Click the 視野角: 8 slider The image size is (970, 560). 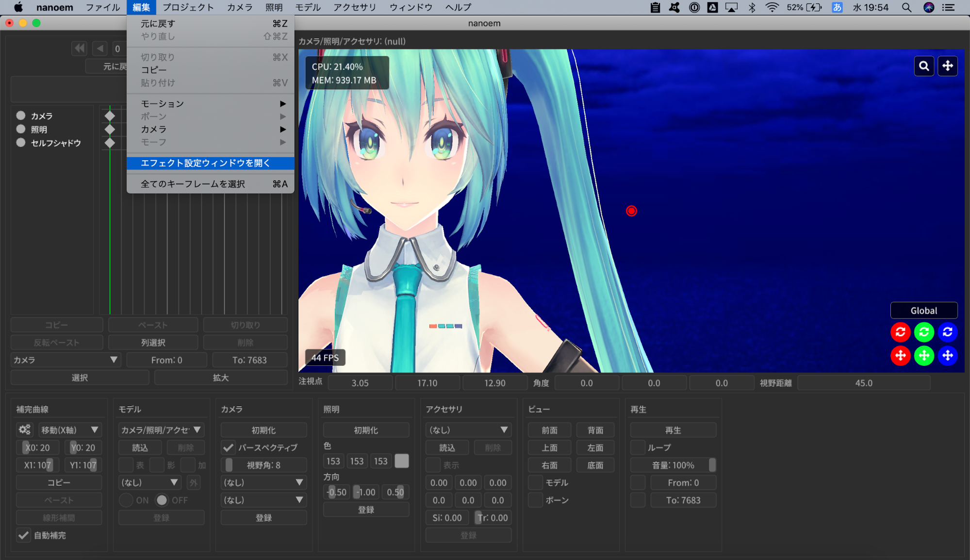click(263, 465)
